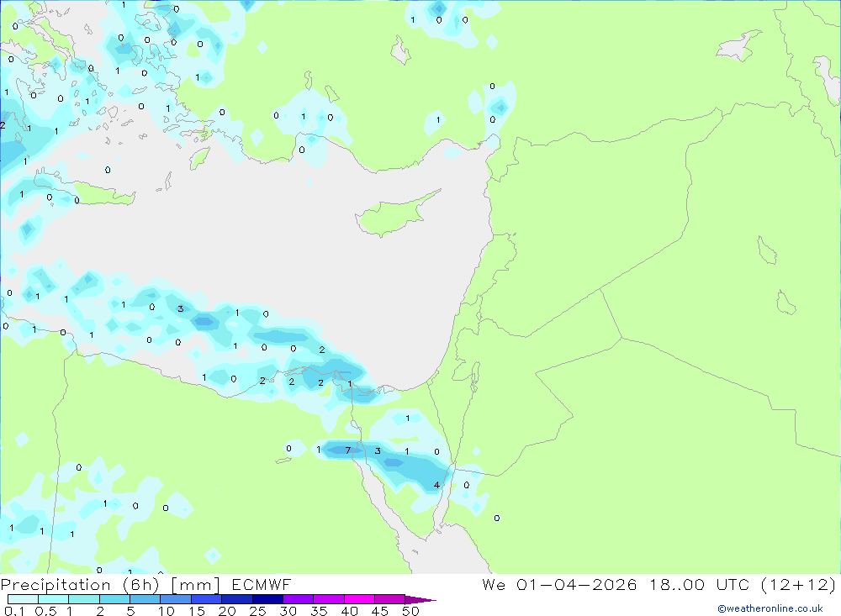Click the '18..00 UTC' time text
Image resolution: width=841 pixels, height=616 pixels.
(x=699, y=584)
